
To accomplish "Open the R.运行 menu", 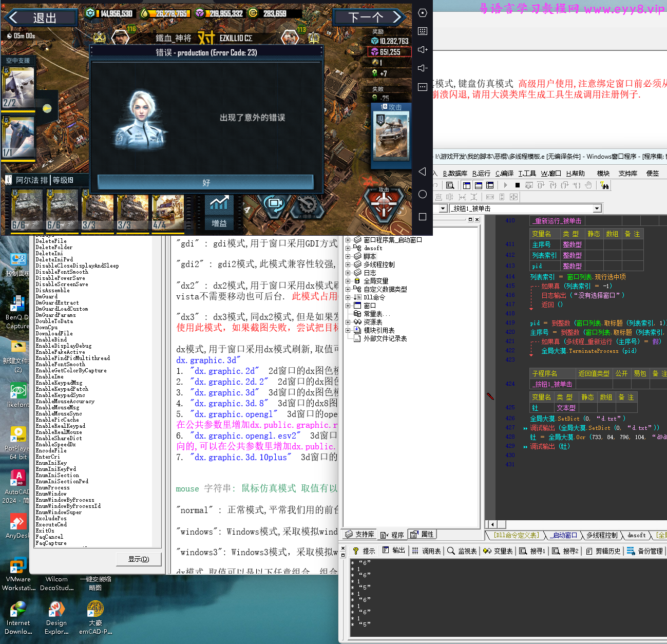I will pyautogui.click(x=481, y=174).
